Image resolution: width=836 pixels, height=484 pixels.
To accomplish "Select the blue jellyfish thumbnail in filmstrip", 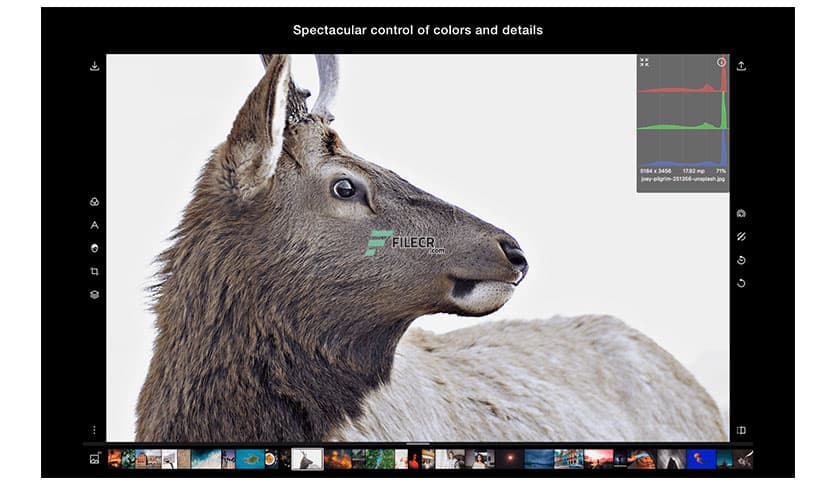I will tap(701, 459).
